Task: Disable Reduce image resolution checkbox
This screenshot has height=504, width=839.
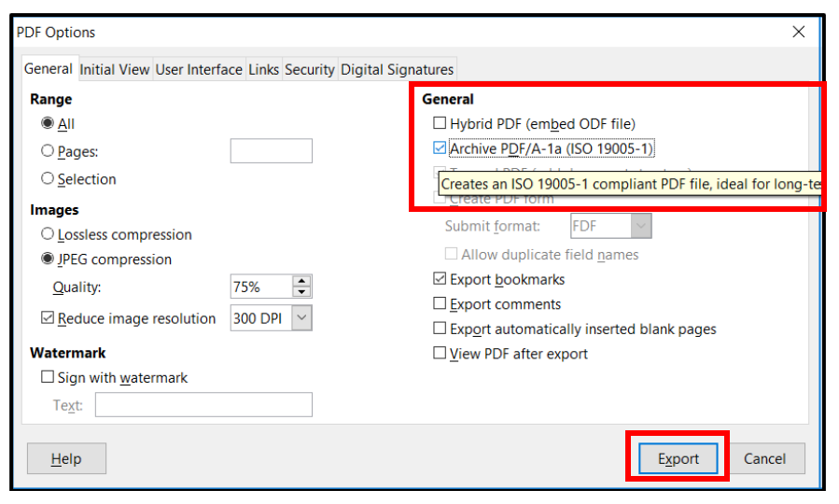Action: pyautogui.click(x=48, y=318)
